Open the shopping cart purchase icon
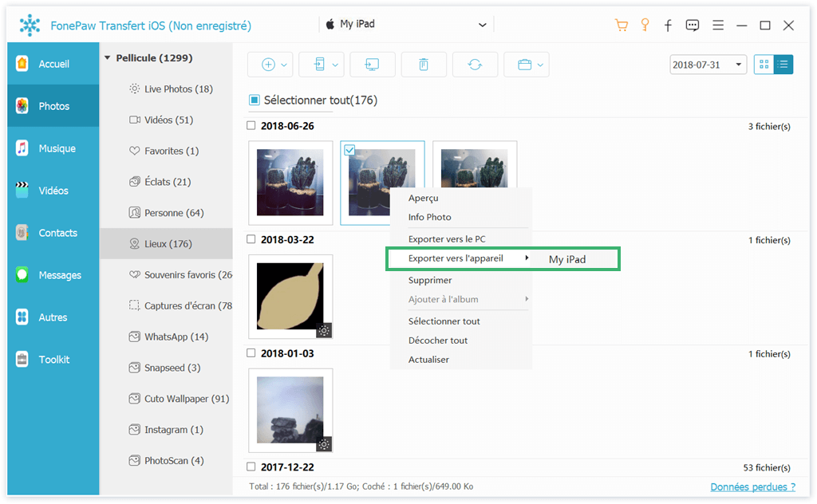817x504 pixels. [x=621, y=25]
